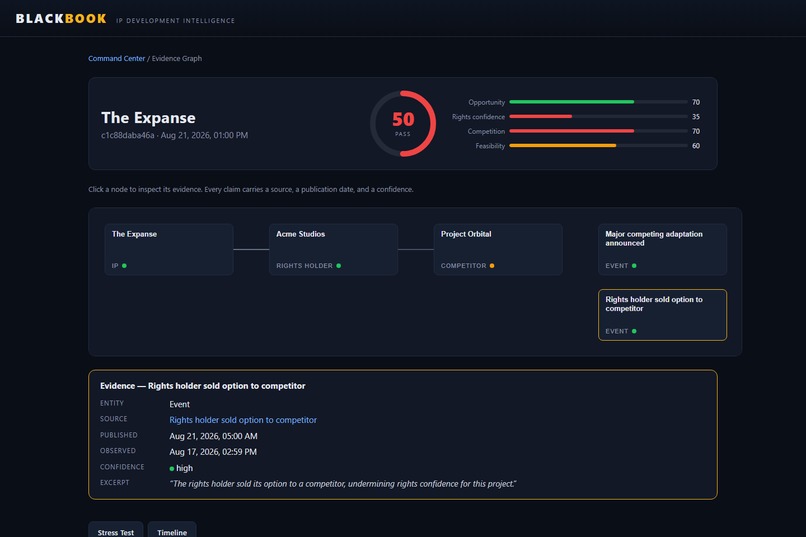Viewport: 806px width, 537px height.
Task: Click the BLACKBOOK logo
Action: [x=61, y=18]
